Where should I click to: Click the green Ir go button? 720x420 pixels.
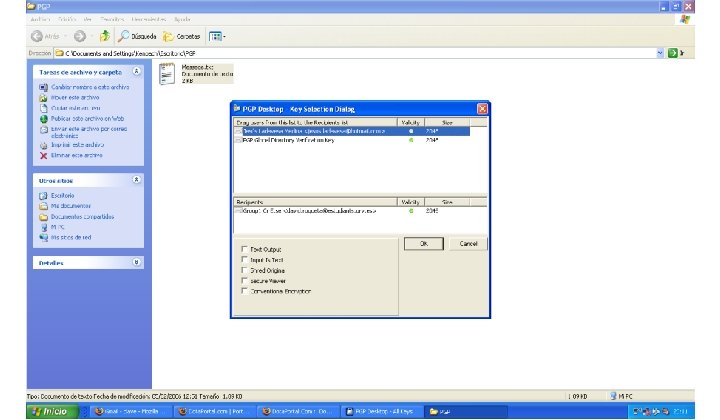point(673,53)
